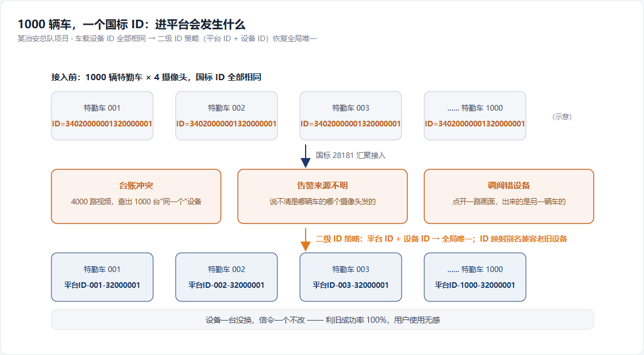The height and width of the screenshot is (355, 644).
Task: Click the title "1000 辆车，一个国标 ID：进平台会发生什么"
Action: tap(132, 24)
